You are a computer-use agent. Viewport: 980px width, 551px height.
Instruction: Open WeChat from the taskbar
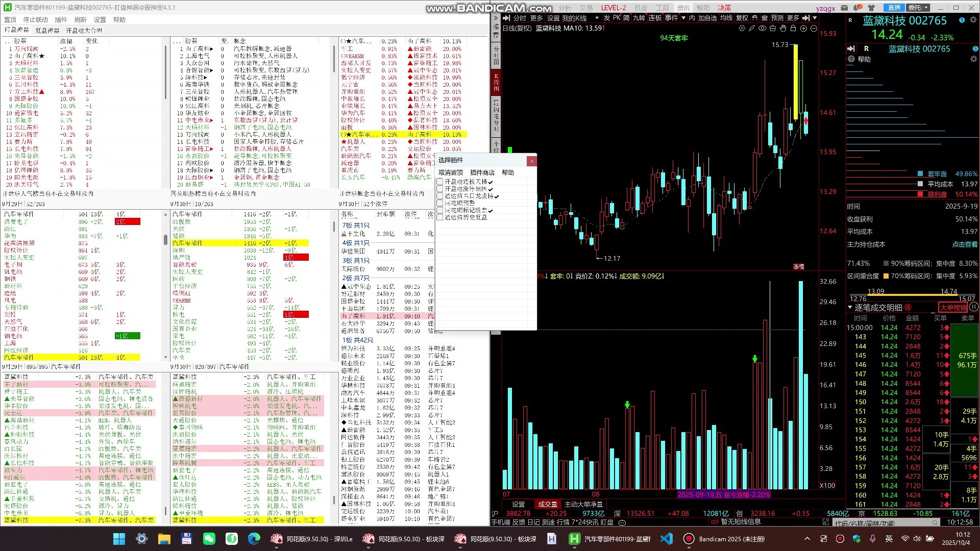[x=209, y=539]
